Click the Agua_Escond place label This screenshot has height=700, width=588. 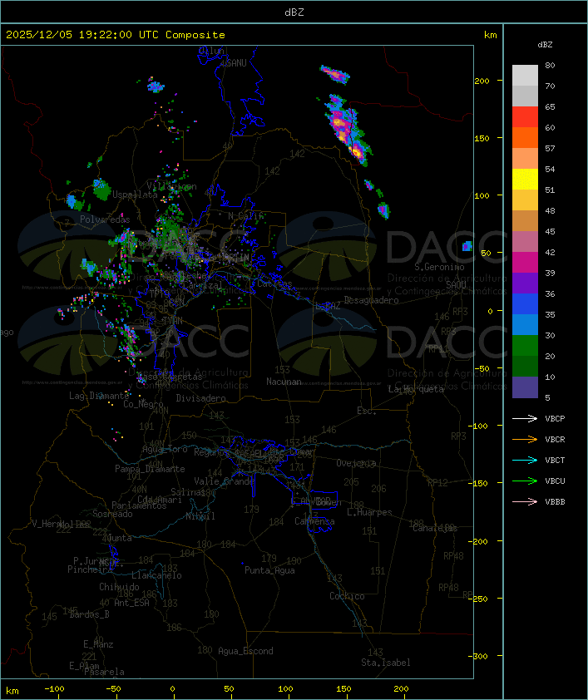tap(245, 651)
